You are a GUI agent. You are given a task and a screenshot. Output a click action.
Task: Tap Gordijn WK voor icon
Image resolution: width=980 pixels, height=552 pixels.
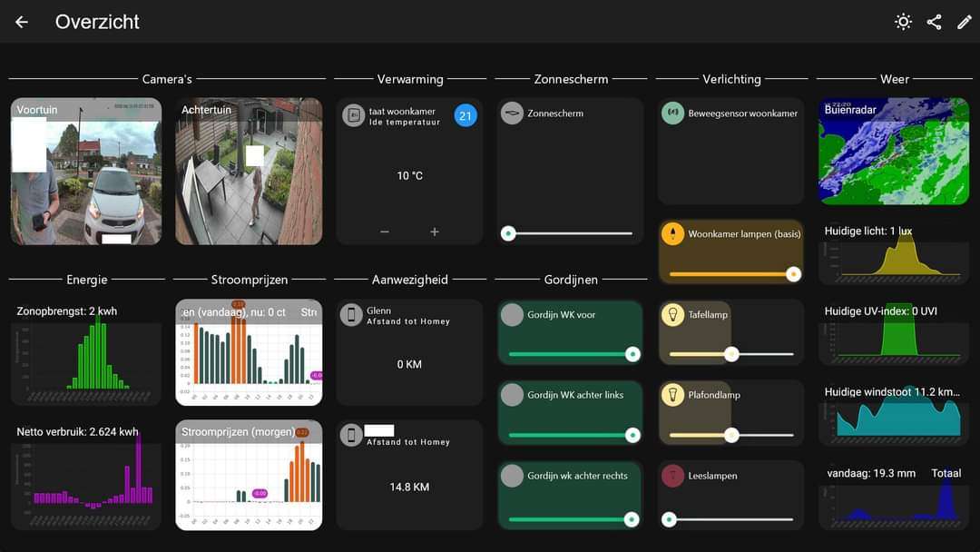point(512,314)
